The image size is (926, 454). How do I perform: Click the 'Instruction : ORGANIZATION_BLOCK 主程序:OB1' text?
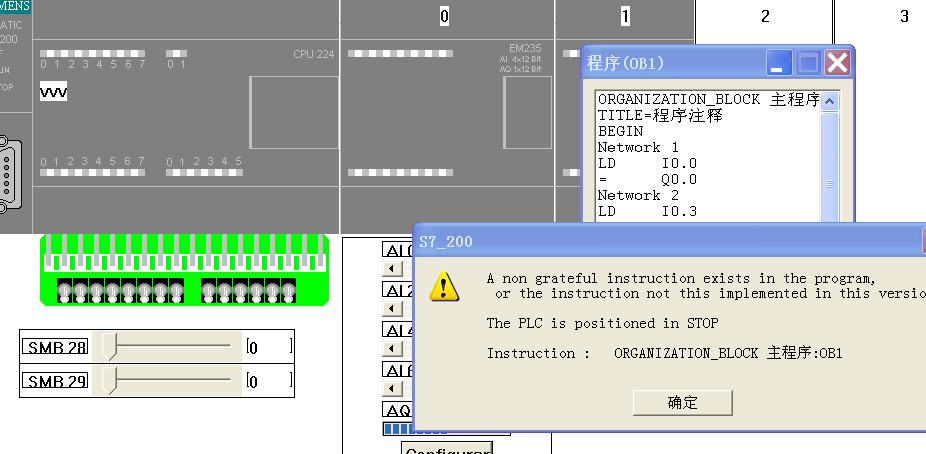(x=664, y=353)
